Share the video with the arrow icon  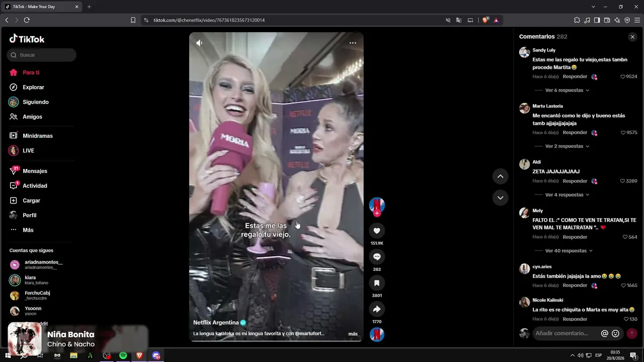[x=377, y=309]
